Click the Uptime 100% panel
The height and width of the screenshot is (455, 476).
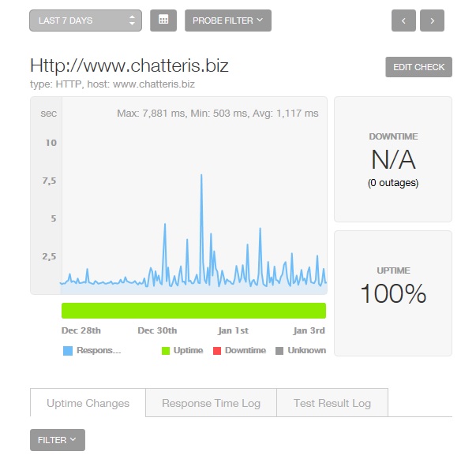point(393,293)
